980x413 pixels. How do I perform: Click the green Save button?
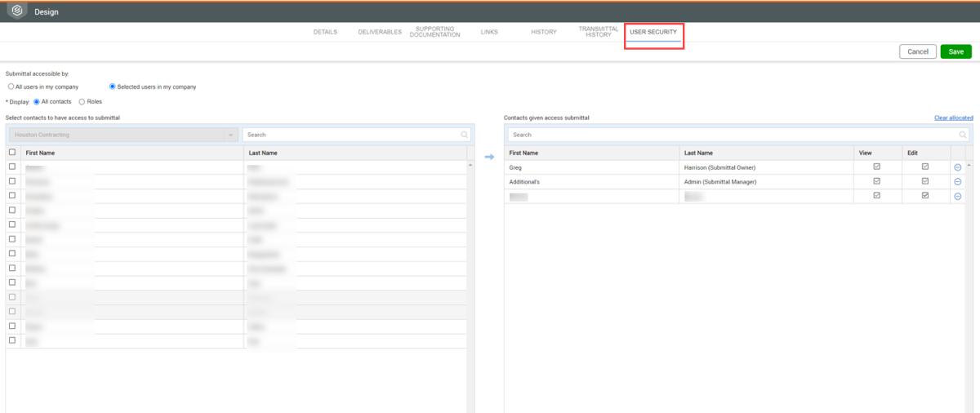point(955,51)
